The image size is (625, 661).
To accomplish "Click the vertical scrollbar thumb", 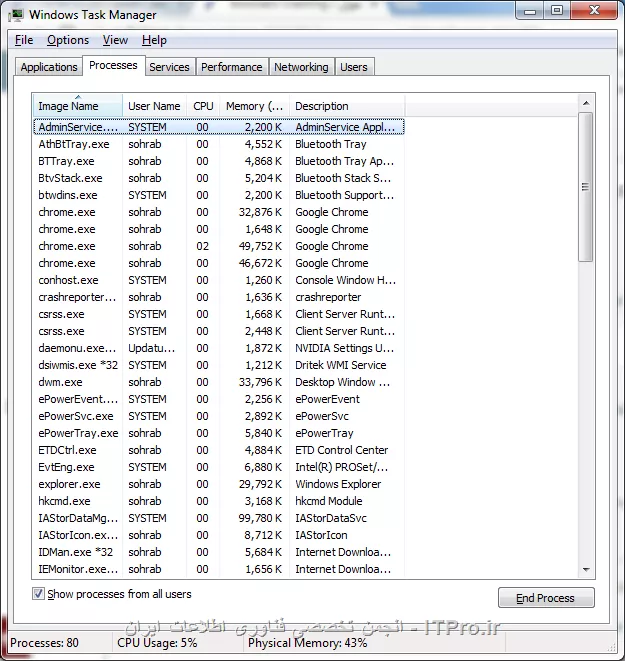I will (586, 187).
